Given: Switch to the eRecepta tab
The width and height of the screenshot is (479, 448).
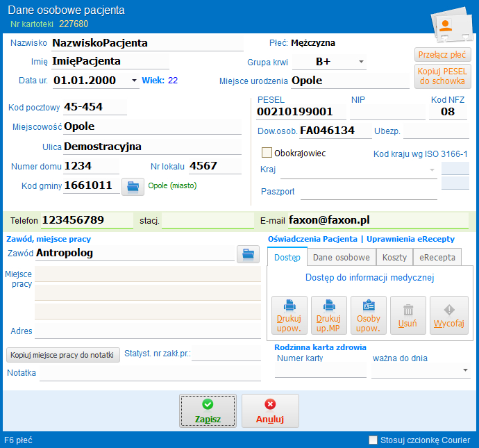Looking at the screenshot, I should click(x=436, y=257).
